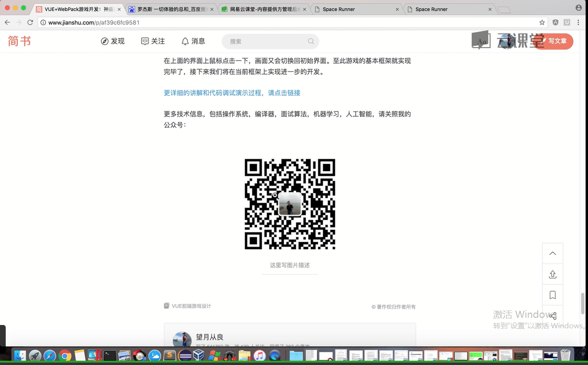
Task: Switch to the VUE+WebPack游戏开发 tab
Action: [79, 9]
